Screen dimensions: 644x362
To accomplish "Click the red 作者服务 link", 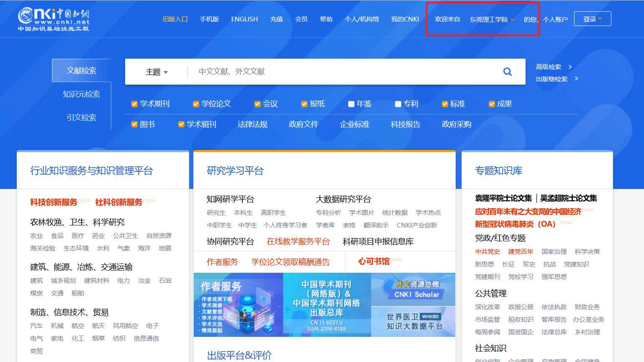I will [222, 262].
